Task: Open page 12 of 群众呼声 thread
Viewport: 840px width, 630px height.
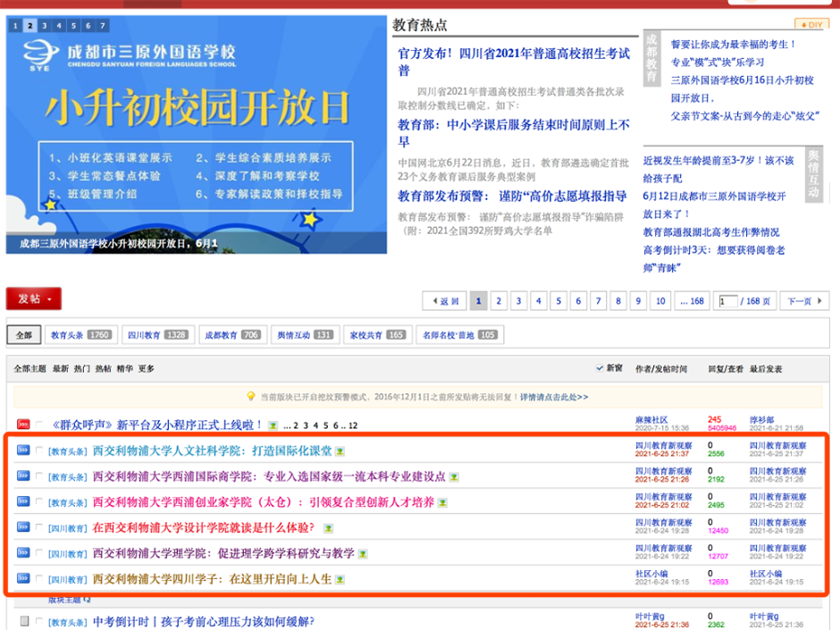Action: pyautogui.click(x=352, y=425)
